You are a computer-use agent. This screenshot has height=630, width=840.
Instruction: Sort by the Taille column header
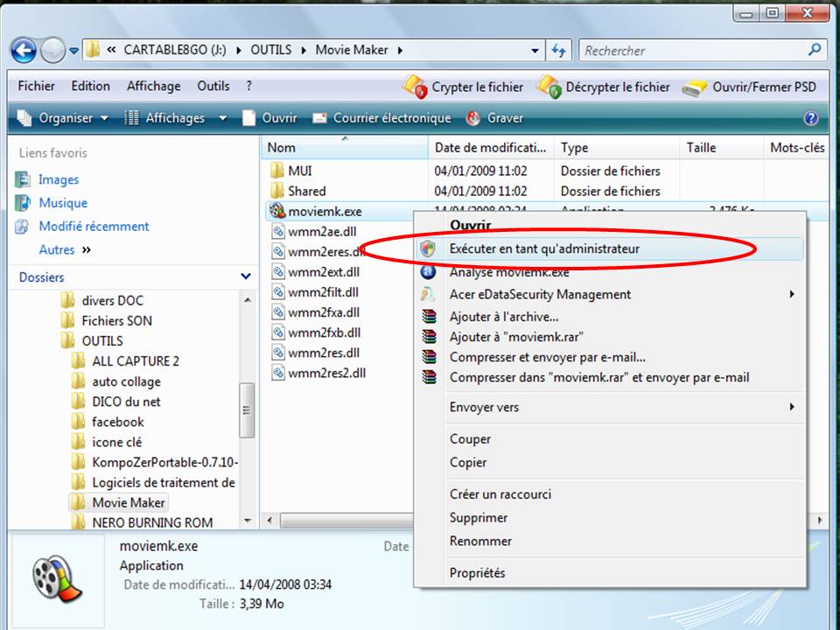tap(722, 147)
